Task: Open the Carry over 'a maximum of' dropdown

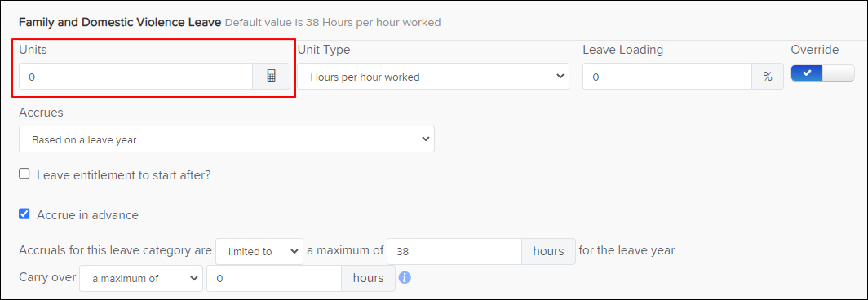Action: click(141, 279)
